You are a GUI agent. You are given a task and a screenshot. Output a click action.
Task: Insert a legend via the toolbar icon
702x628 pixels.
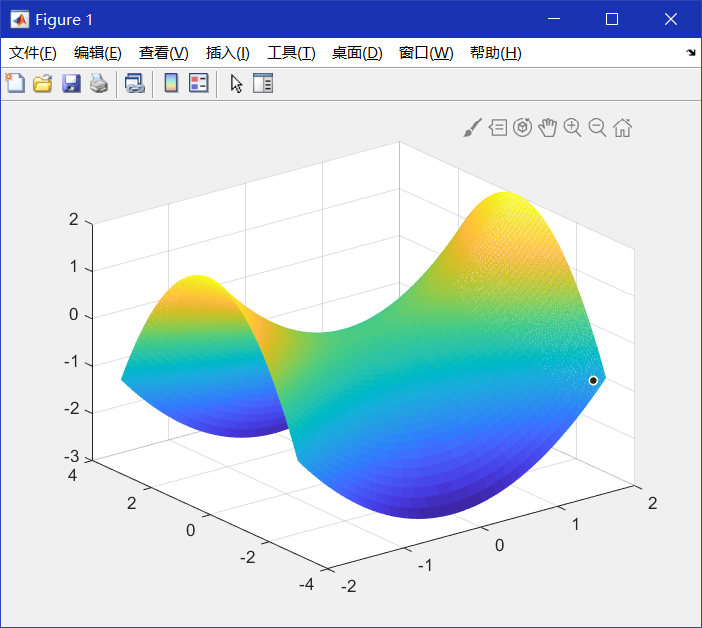click(199, 83)
